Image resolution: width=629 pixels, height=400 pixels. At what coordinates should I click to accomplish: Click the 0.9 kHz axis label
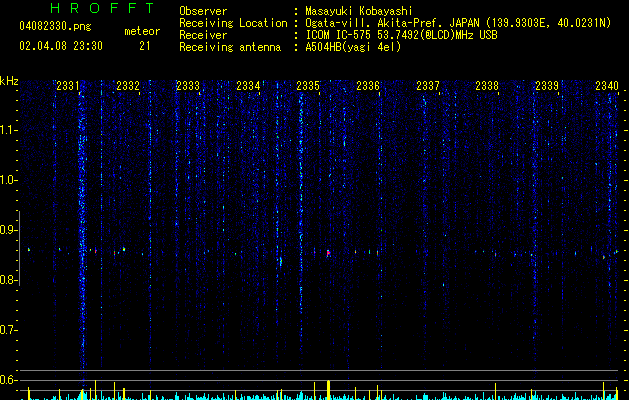(8, 230)
